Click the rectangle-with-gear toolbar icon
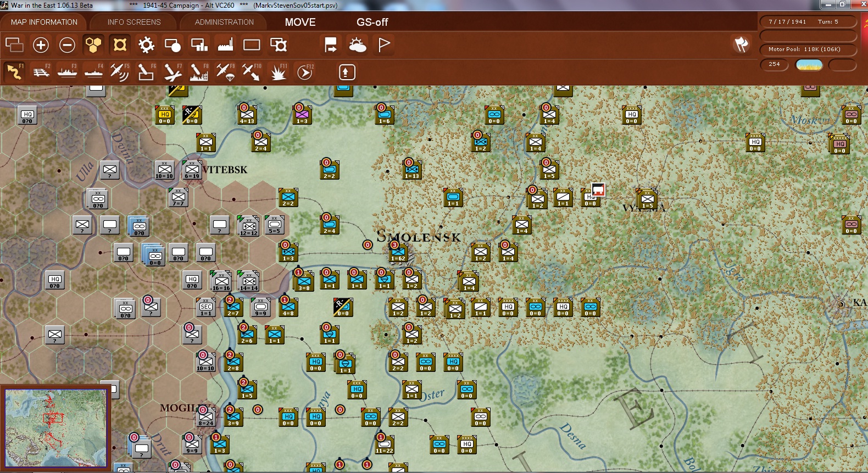This screenshot has height=473, width=868. point(279,45)
